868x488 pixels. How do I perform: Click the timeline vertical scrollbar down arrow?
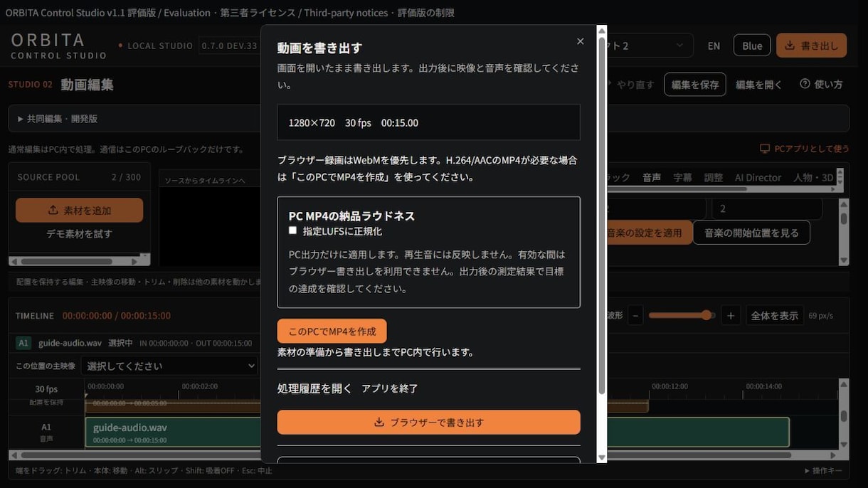[844, 445]
